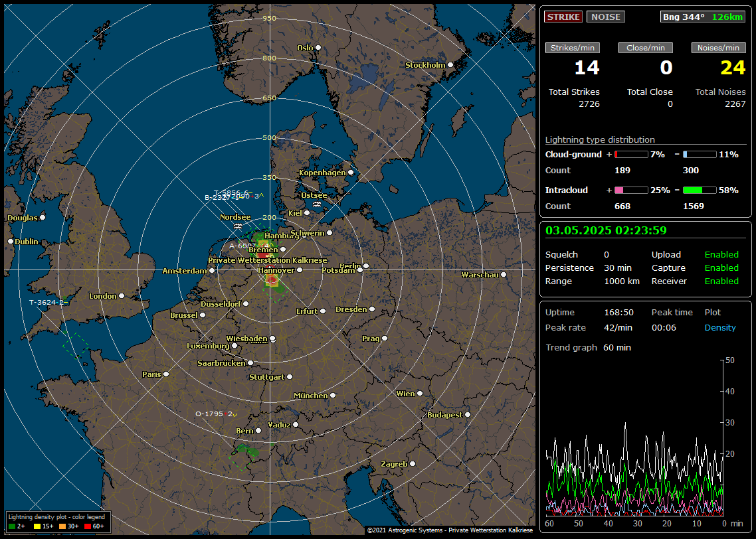
Task: Click the Dublin city marker dot
Action: pyautogui.click(x=11, y=242)
